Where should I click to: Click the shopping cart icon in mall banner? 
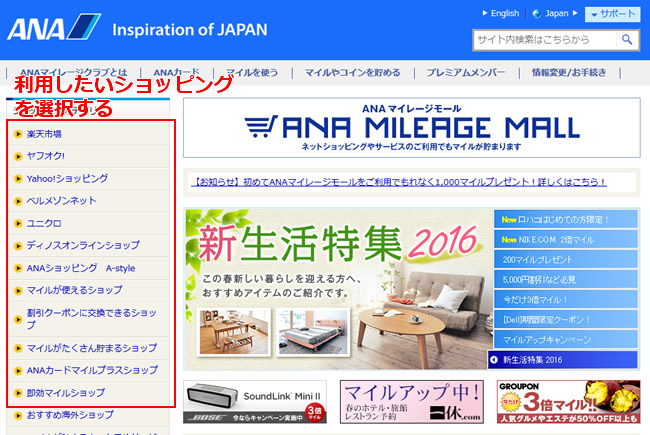click(261, 127)
